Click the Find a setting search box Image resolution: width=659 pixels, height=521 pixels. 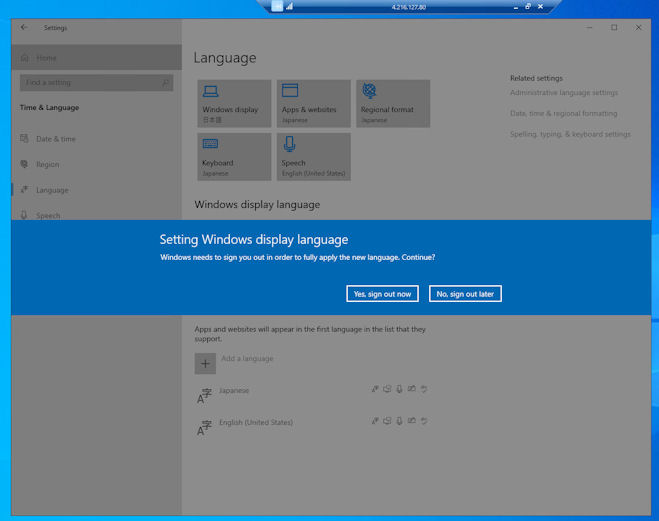click(96, 83)
